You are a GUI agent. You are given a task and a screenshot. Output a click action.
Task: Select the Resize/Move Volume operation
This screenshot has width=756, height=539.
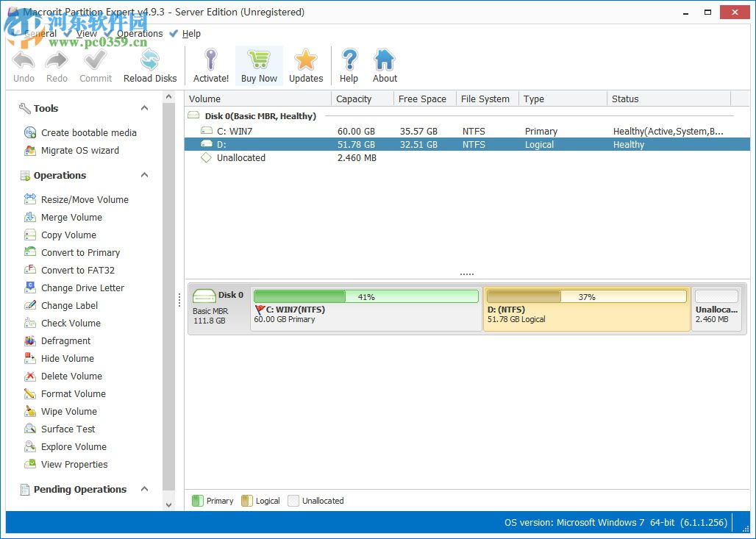coord(85,199)
